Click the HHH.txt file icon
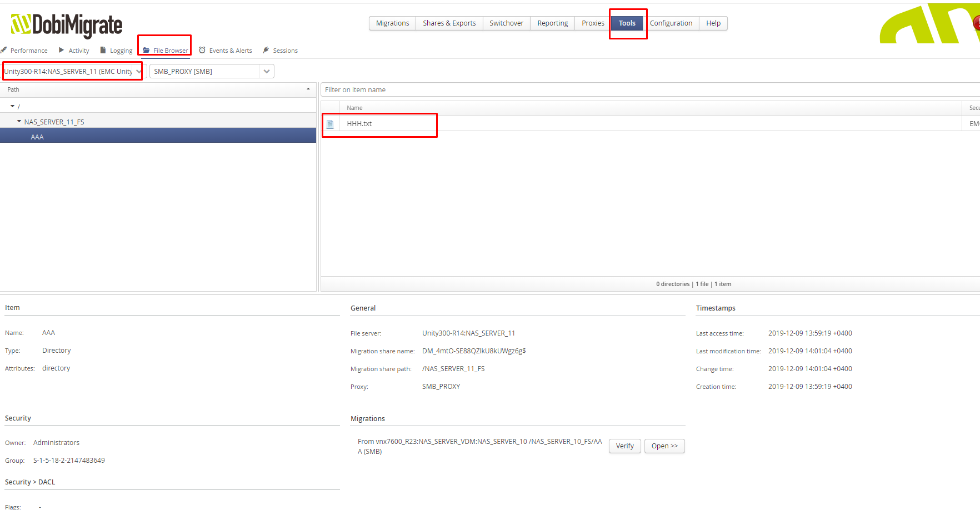 click(331, 124)
